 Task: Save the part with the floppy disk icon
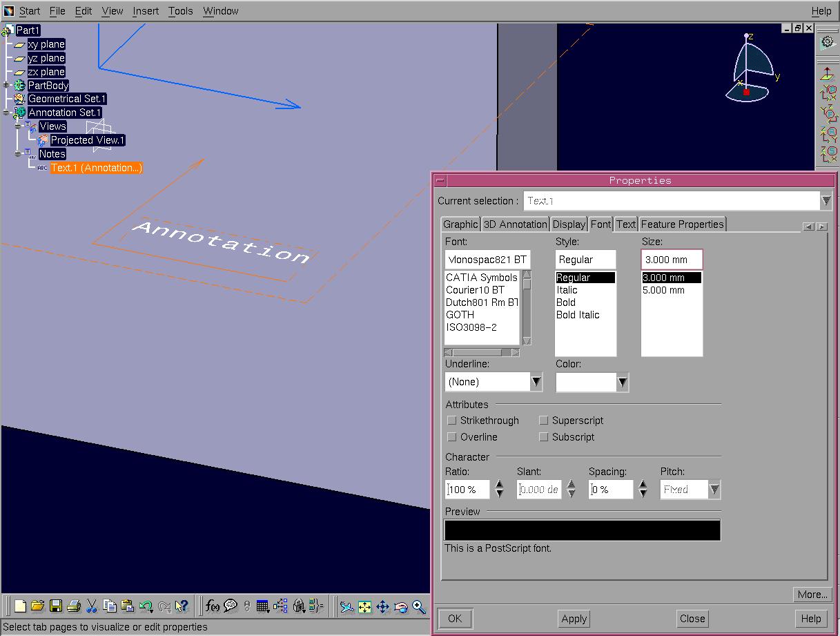tap(56, 606)
